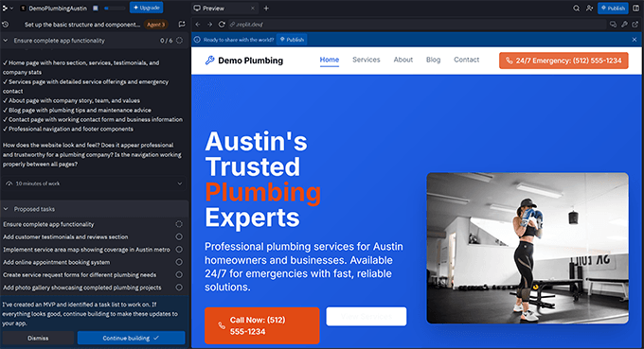
Task: Toggle the panel layout icon
Action: [635, 9]
